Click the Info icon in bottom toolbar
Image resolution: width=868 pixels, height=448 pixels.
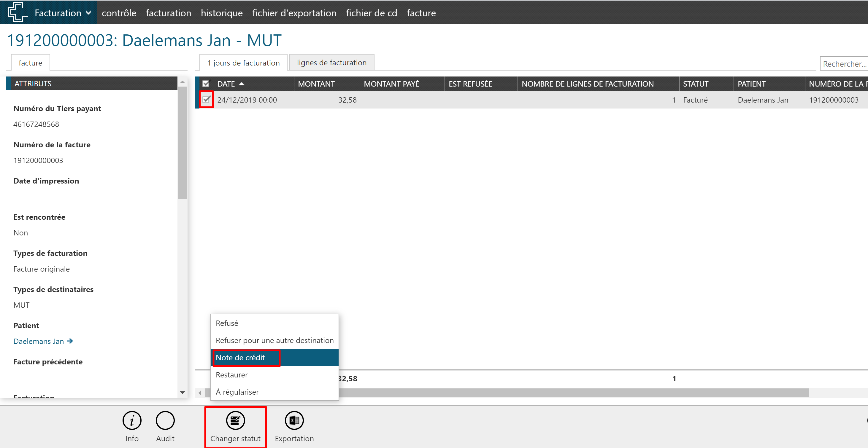[132, 420]
